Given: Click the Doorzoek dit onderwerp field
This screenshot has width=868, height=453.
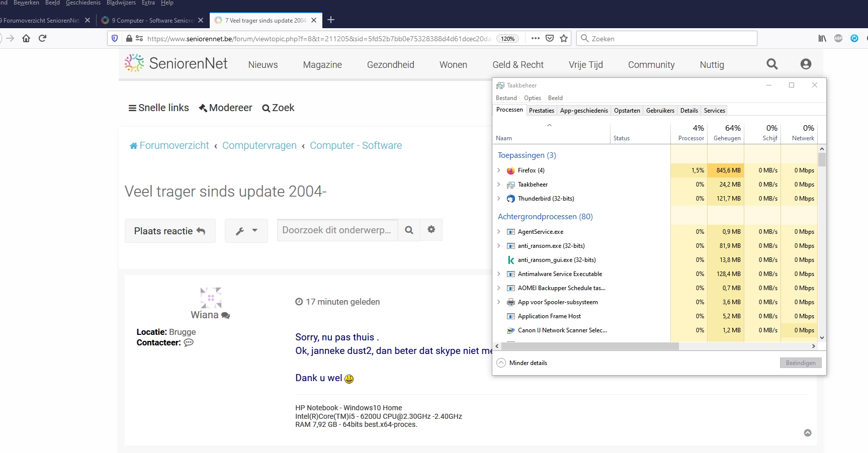Looking at the screenshot, I should coord(337,230).
